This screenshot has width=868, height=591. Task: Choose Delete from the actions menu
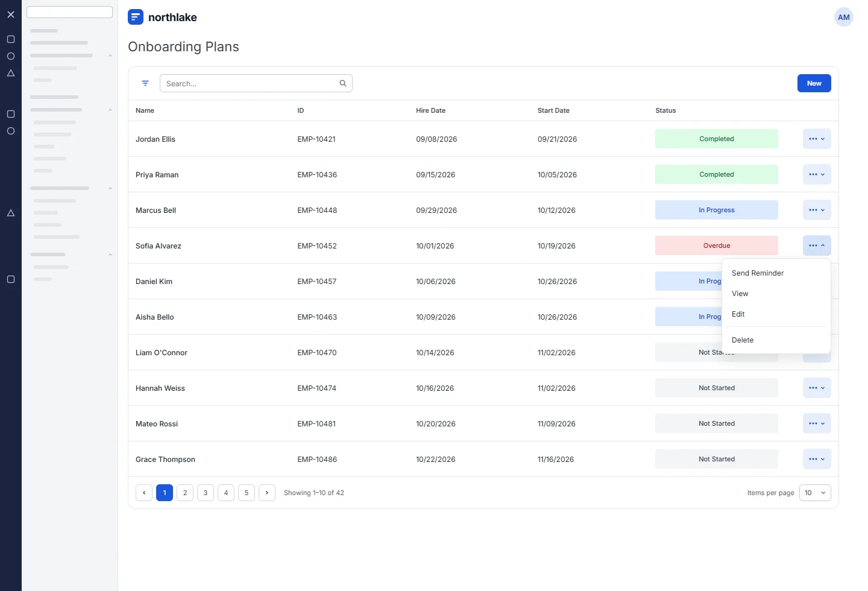coord(776,340)
